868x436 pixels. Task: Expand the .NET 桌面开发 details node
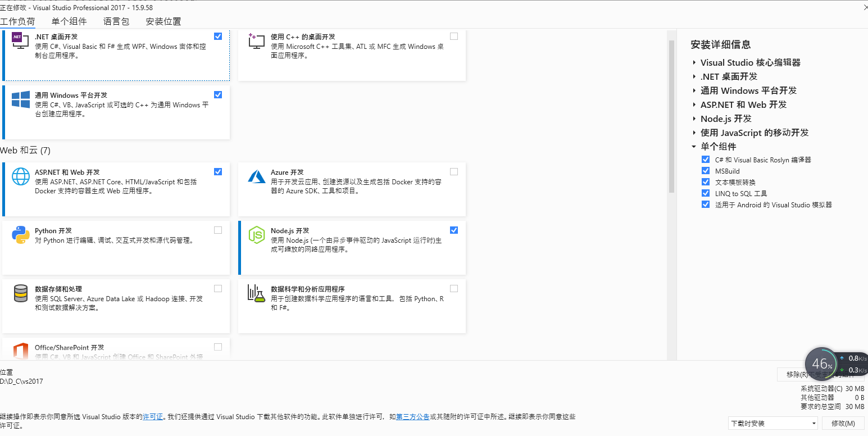694,76
